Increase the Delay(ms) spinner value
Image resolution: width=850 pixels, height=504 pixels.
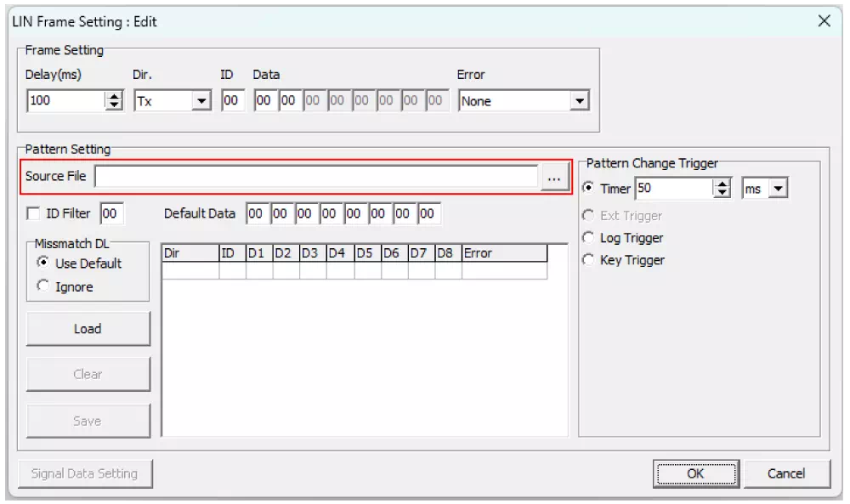click(x=114, y=96)
